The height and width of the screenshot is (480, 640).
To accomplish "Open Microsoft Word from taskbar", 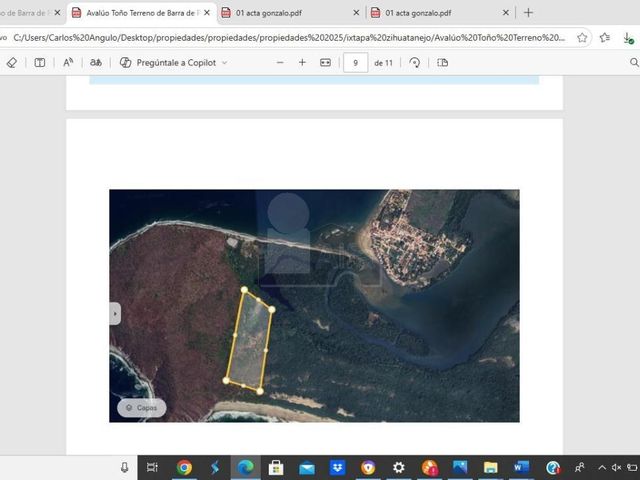I will click(521, 467).
